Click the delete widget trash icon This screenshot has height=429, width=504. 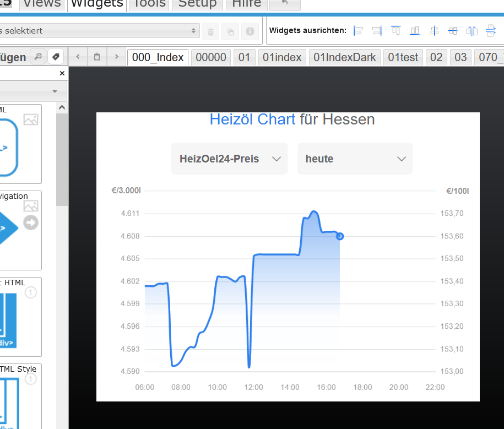pyautogui.click(x=210, y=31)
